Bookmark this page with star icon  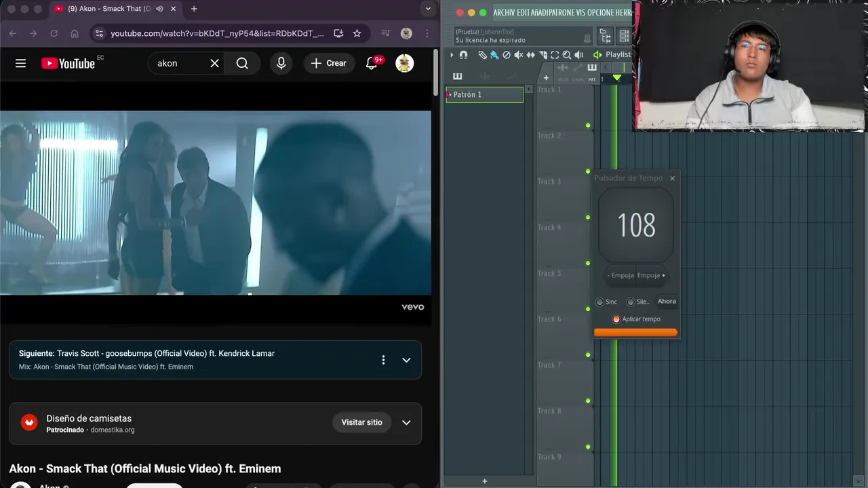pyautogui.click(x=357, y=33)
